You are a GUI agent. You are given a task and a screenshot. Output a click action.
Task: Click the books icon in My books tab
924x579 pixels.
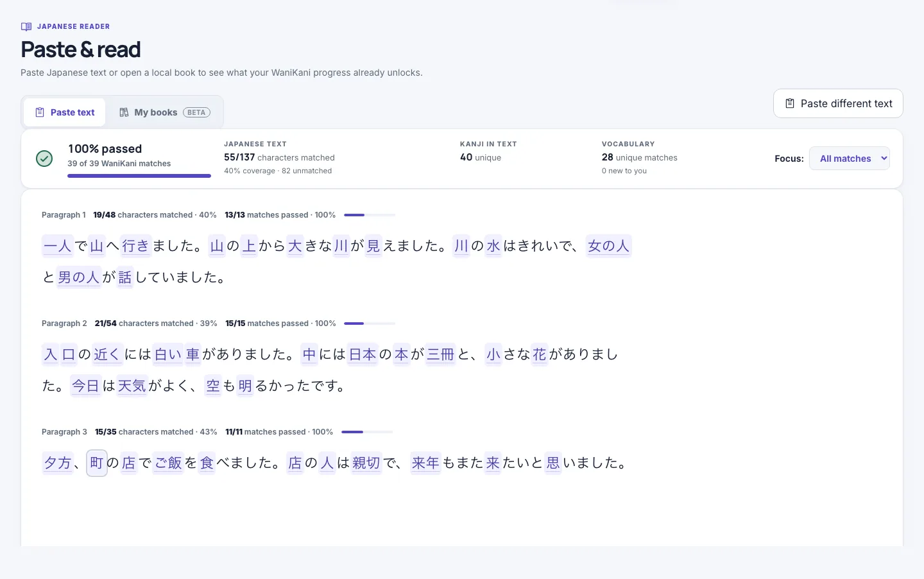tap(124, 112)
